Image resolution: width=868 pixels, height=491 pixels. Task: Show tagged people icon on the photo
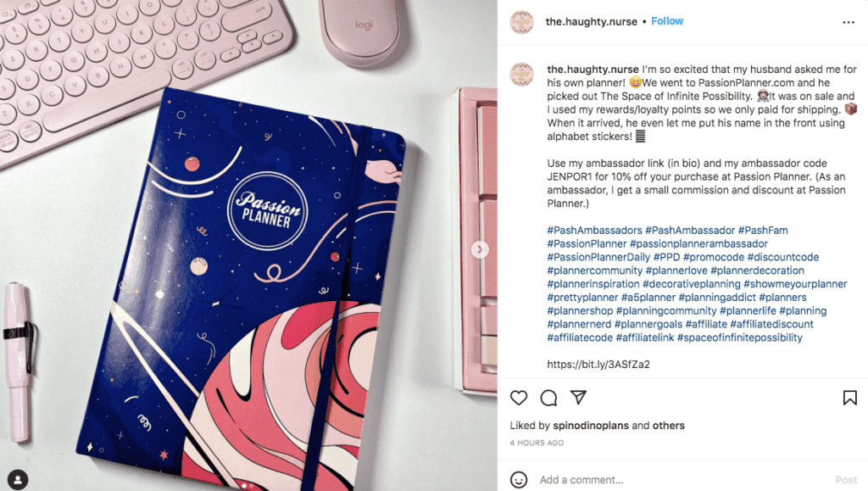(18, 479)
